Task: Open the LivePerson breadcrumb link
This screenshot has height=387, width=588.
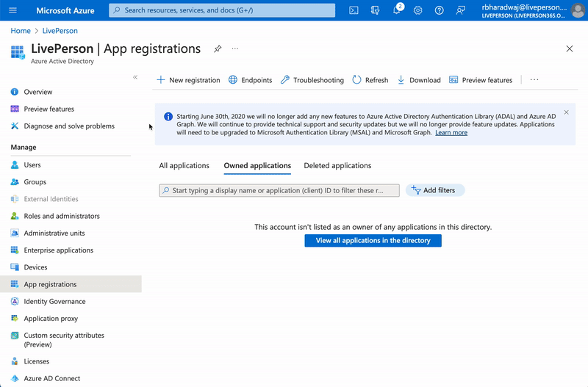Action: [x=60, y=31]
